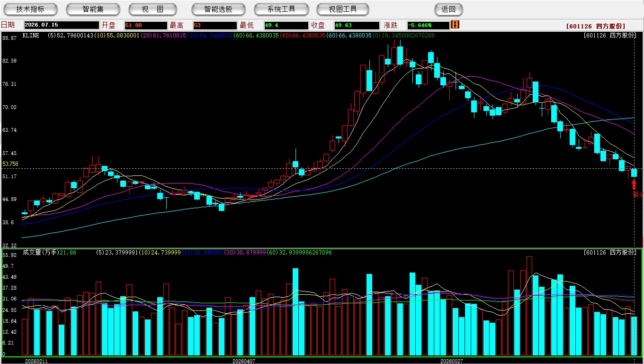Open the 智能集 menu

tap(93, 9)
